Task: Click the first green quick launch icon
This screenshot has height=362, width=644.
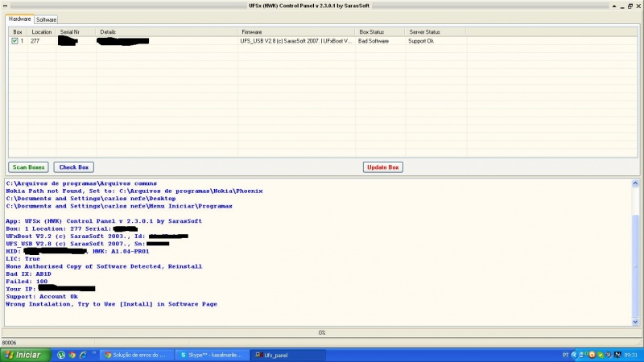Action: (x=61, y=355)
